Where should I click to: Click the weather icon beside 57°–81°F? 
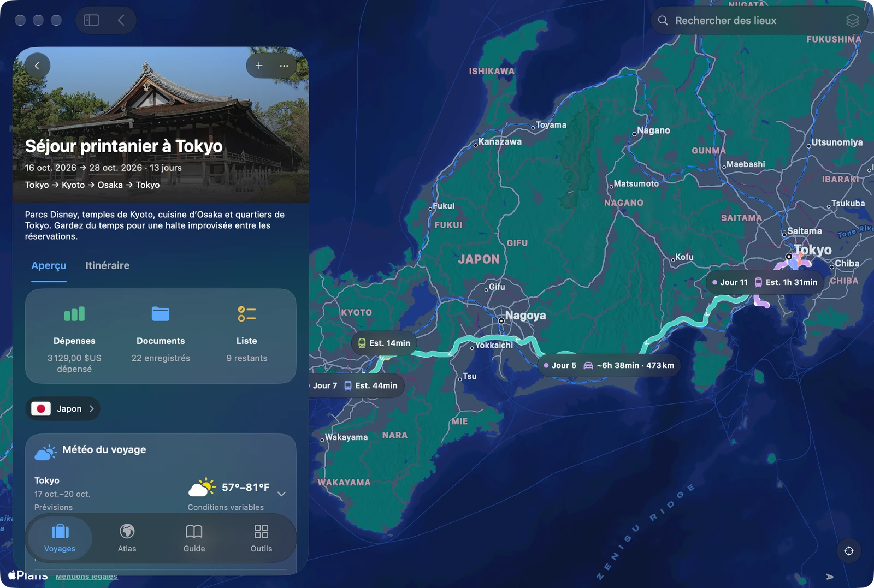pyautogui.click(x=202, y=487)
